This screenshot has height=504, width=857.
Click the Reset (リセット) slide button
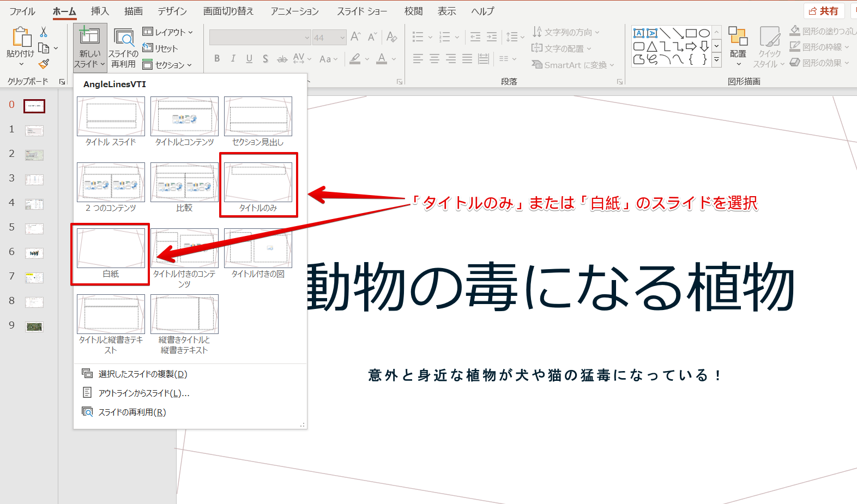160,48
